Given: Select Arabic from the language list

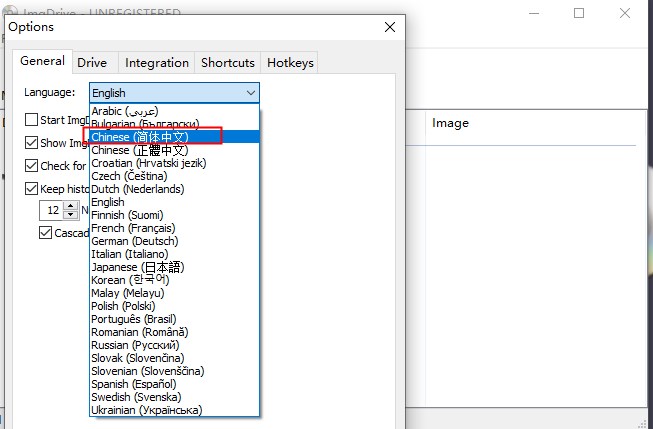Looking at the screenshot, I should [124, 110].
